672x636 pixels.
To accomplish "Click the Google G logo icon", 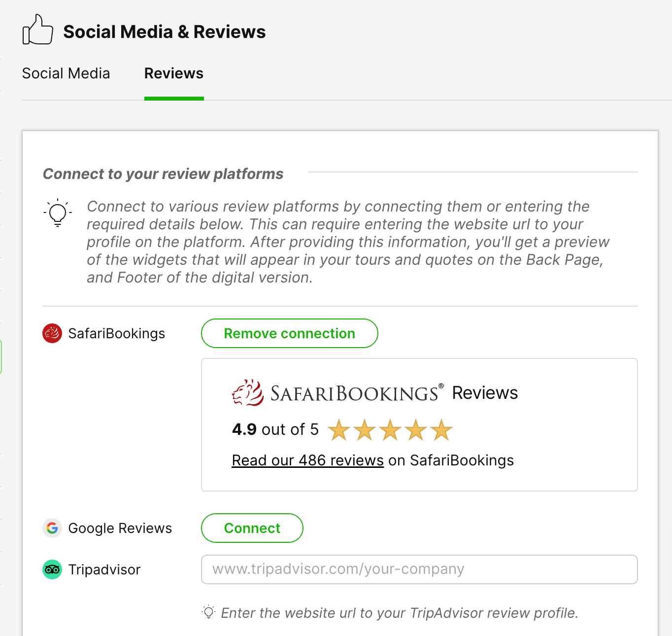I will (x=52, y=528).
